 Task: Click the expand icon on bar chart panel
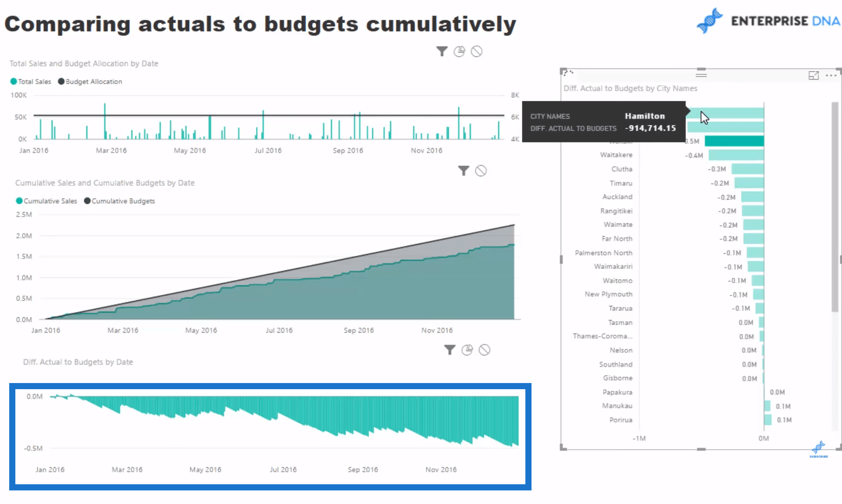point(813,74)
